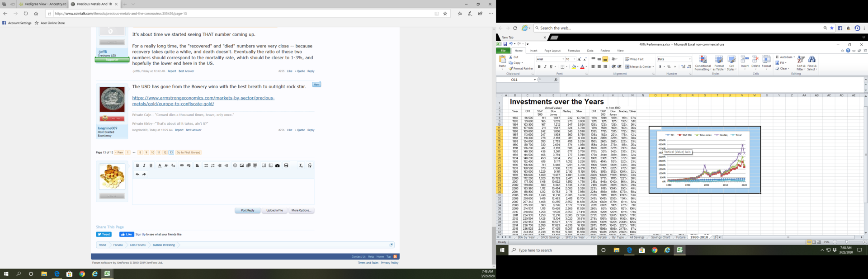Viewport: 868px width, 279px height.
Task: Click the Post Reply button
Action: point(247,210)
